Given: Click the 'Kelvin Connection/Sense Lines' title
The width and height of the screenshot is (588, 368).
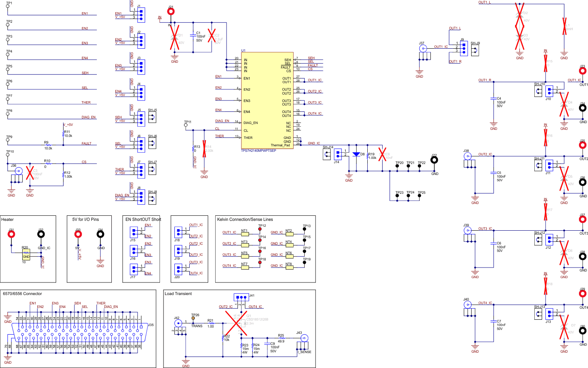Looking at the screenshot, I should point(245,219).
